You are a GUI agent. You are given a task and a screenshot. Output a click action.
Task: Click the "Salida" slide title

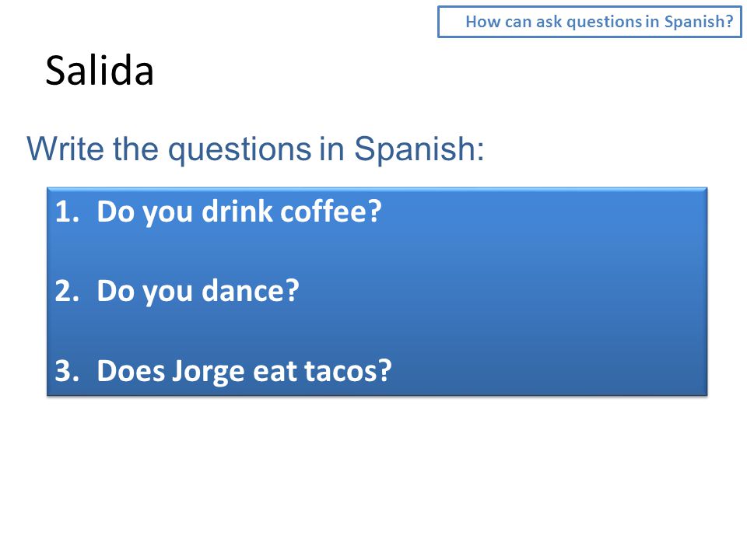[100, 71]
